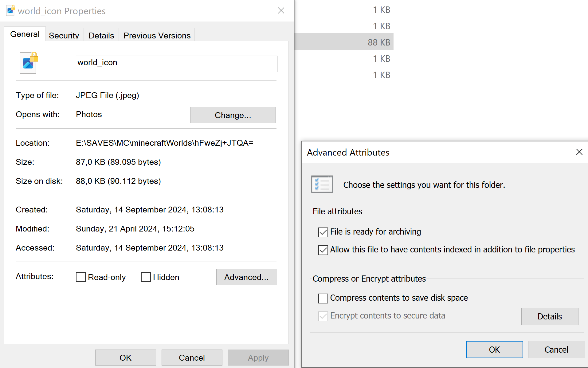Open Advanced... attributes button
Image resolution: width=588 pixels, height=368 pixels.
coord(246,277)
